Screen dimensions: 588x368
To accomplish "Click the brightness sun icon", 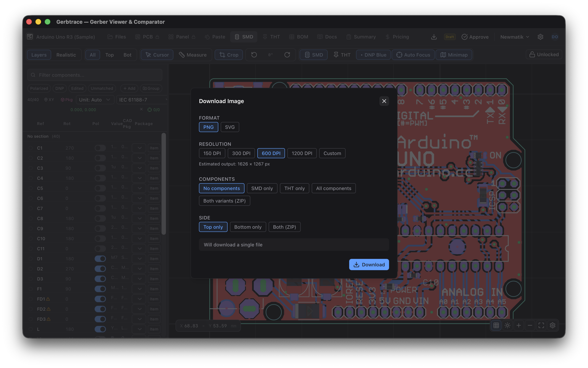I will click(x=507, y=325).
